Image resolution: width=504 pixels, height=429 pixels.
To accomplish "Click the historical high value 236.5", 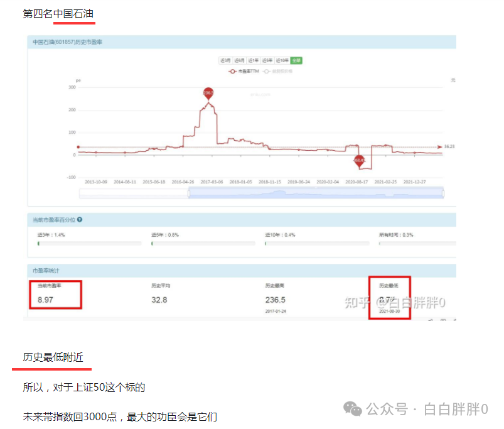I will click(x=275, y=300).
